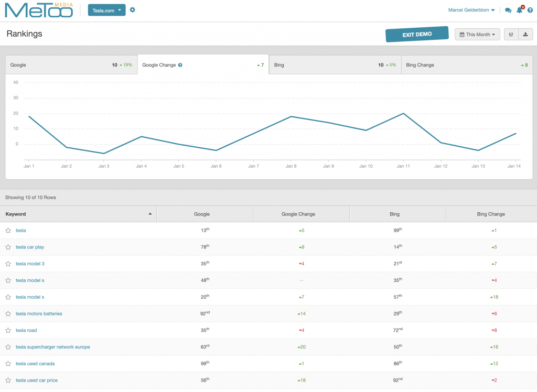Click Bing Change value 12 for used canada
This screenshot has width=537, height=392.
(x=494, y=364)
